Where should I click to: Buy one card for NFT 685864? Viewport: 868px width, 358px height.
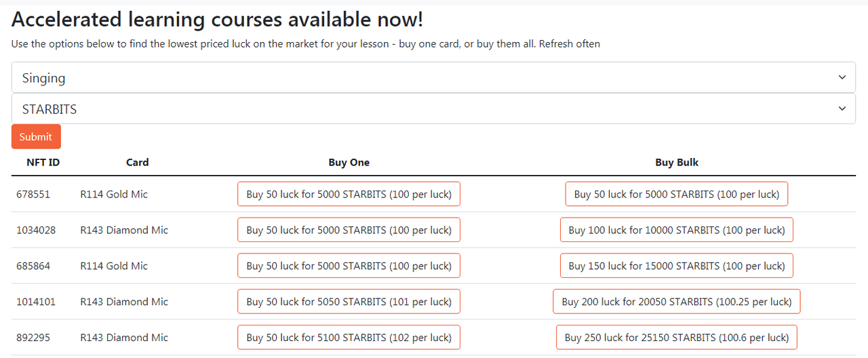[x=349, y=266]
